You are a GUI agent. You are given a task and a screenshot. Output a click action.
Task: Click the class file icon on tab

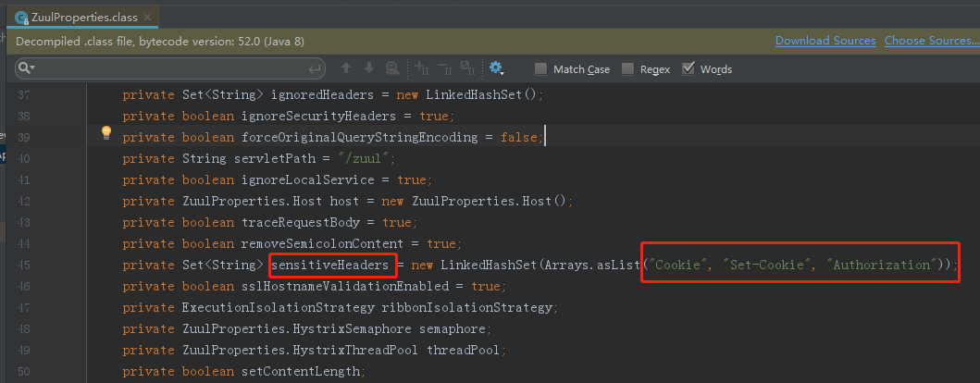[x=22, y=19]
